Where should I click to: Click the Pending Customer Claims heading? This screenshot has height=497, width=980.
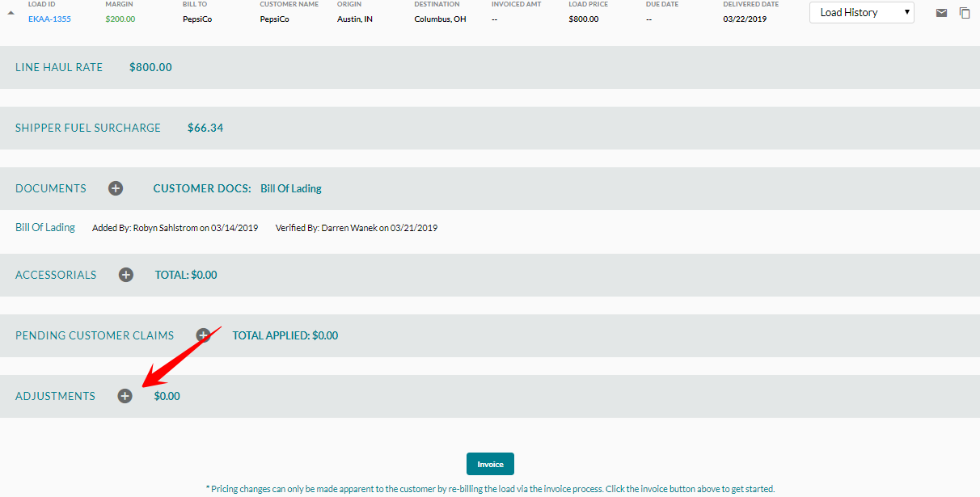pos(95,335)
